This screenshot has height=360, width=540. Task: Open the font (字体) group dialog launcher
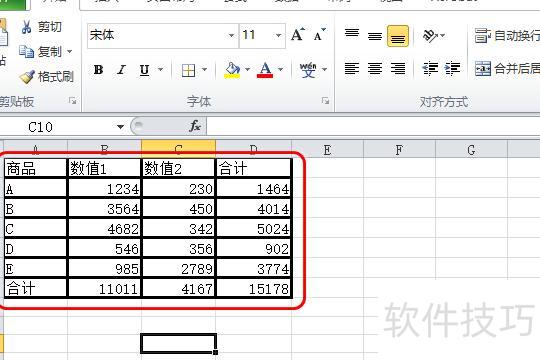pos(325,101)
